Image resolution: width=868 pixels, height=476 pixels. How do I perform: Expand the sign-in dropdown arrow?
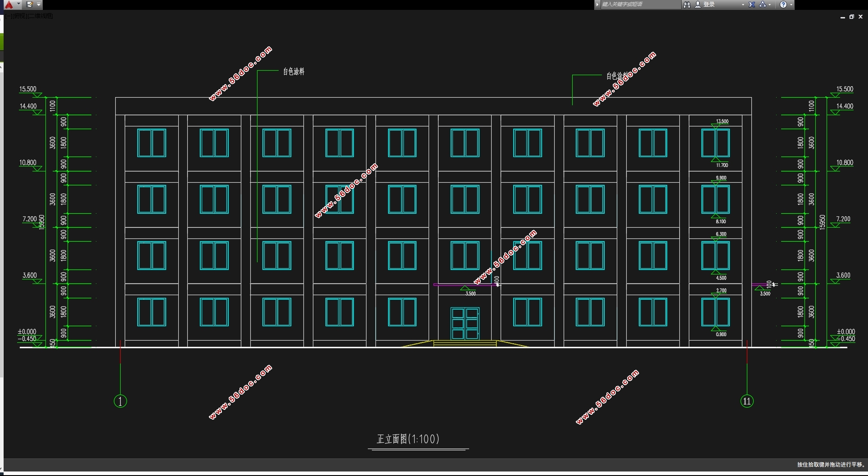pyautogui.click(x=743, y=4)
